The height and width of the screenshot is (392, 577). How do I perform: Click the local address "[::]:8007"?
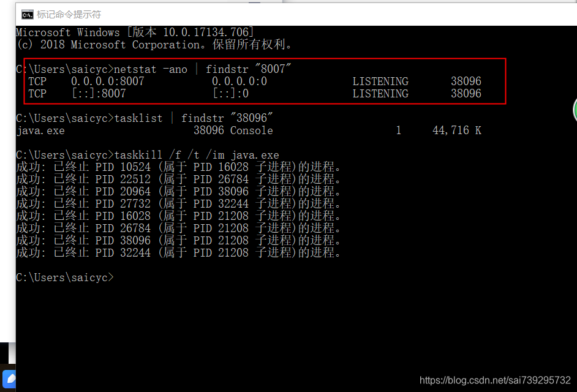[99, 94]
